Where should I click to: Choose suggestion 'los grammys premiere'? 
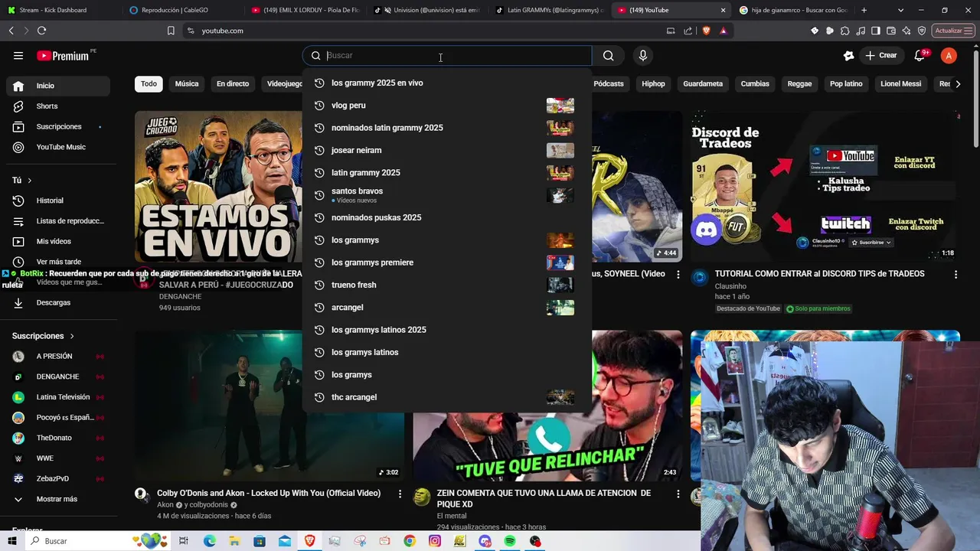[446, 262]
